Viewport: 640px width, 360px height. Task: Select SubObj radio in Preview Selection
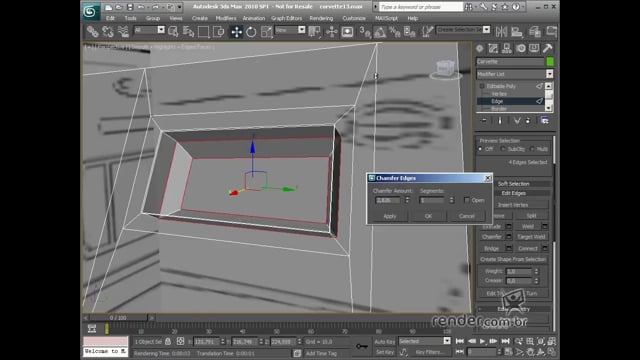[503, 149]
